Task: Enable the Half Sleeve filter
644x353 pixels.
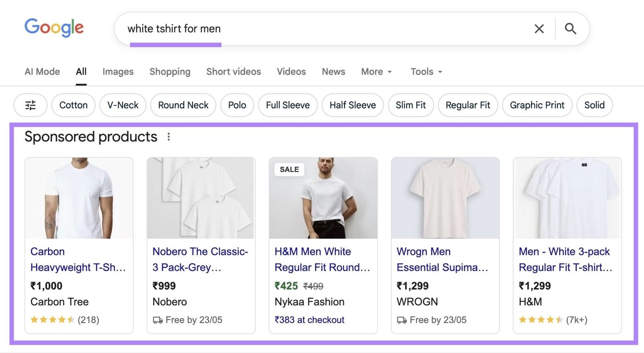Action: (353, 105)
